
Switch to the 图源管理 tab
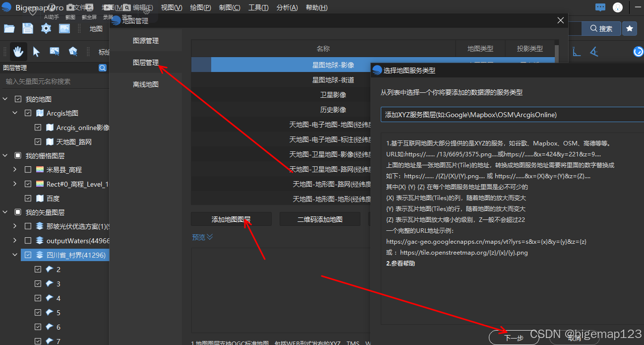(146, 41)
